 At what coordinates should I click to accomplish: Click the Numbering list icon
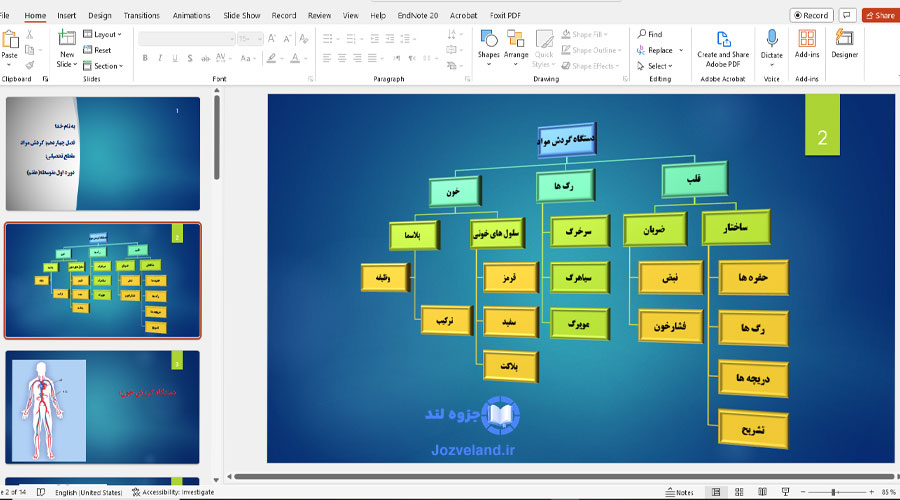pyautogui.click(x=351, y=38)
